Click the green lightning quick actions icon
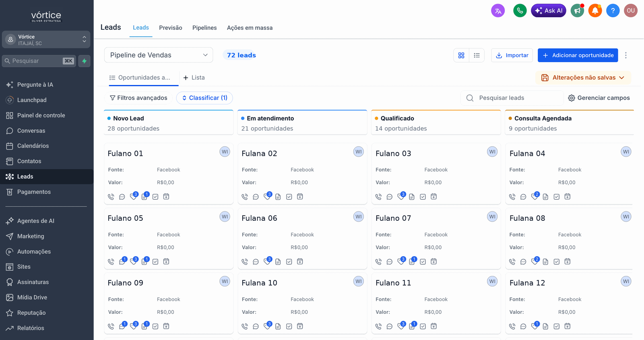This screenshot has width=644, height=340. click(x=84, y=61)
